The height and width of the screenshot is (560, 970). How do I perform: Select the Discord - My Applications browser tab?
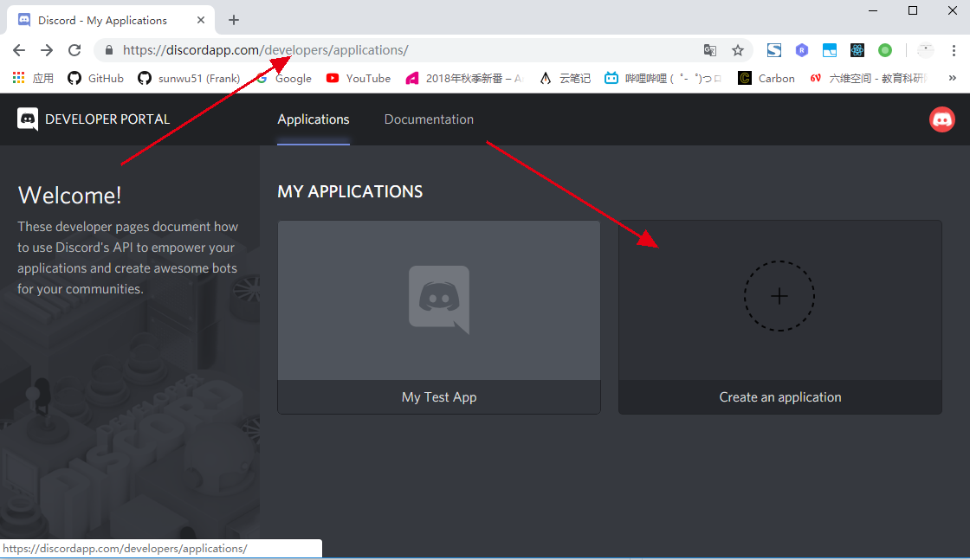pos(112,20)
